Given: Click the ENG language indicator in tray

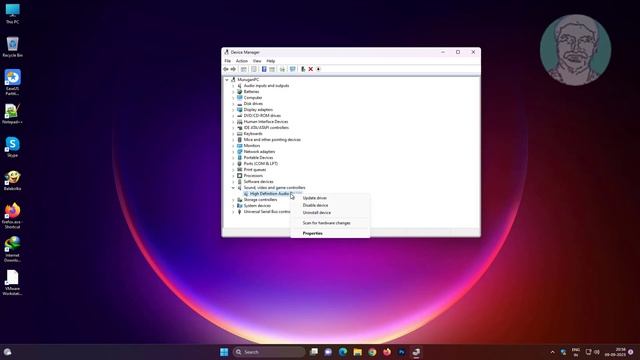Looking at the screenshot, I should (576, 352).
